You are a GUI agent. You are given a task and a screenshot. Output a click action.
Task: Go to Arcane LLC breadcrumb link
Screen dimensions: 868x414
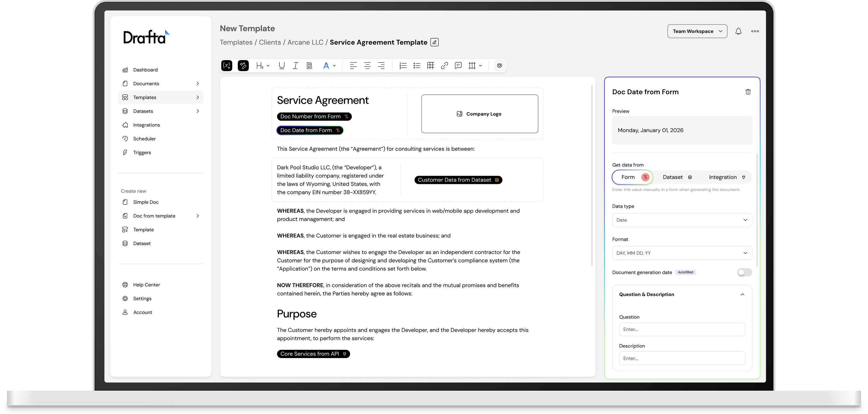(305, 43)
